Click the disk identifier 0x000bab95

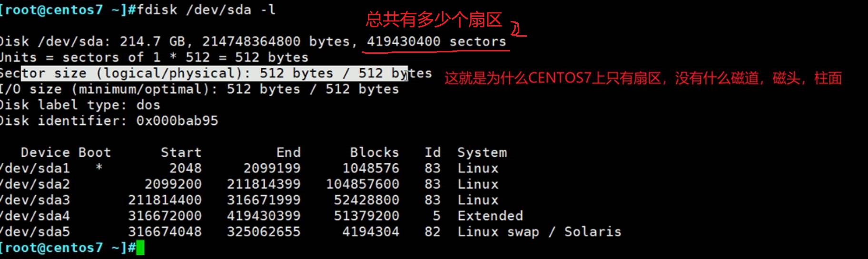177,121
